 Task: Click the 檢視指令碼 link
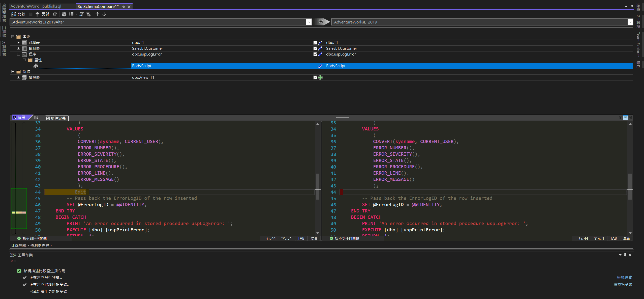click(x=623, y=284)
